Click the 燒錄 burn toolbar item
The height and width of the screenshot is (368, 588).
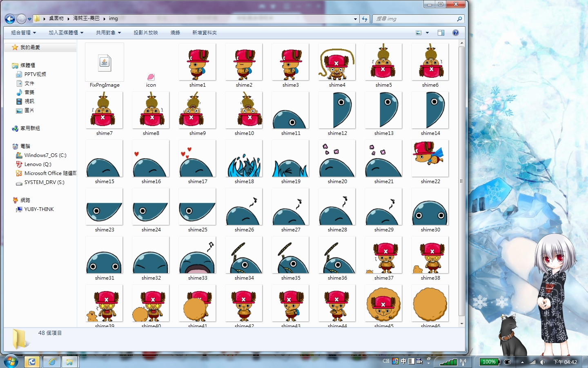pyautogui.click(x=175, y=33)
